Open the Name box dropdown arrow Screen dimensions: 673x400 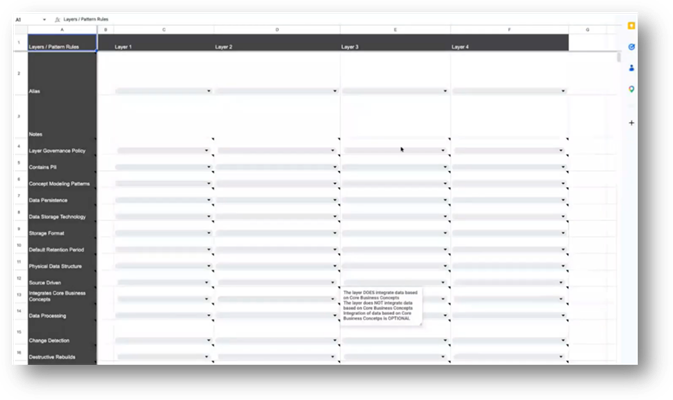pyautogui.click(x=44, y=20)
